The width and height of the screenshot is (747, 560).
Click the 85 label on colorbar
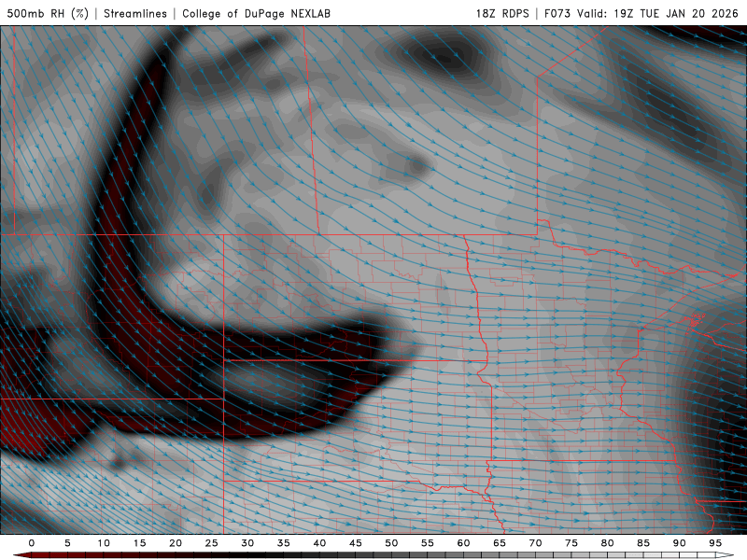(643, 543)
